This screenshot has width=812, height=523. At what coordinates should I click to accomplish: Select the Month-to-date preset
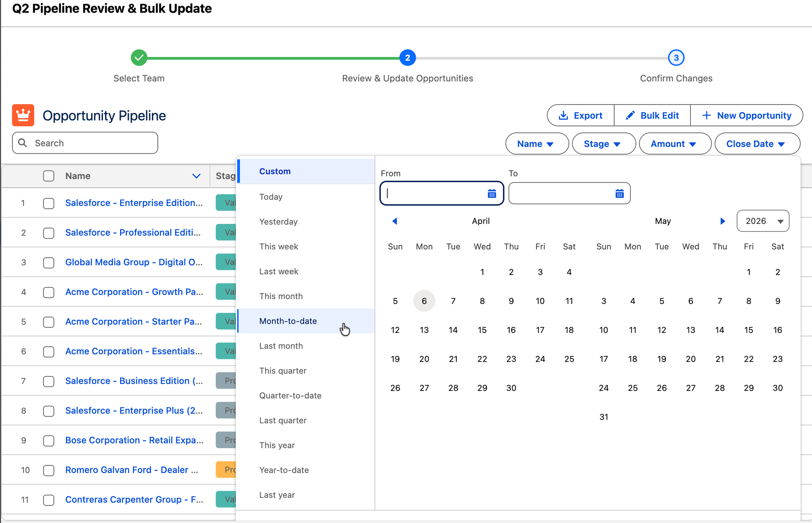(288, 321)
